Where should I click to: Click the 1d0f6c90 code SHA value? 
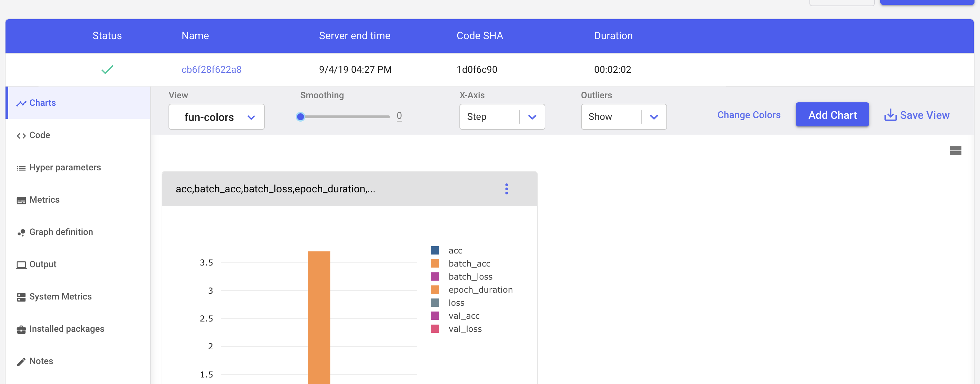click(477, 69)
